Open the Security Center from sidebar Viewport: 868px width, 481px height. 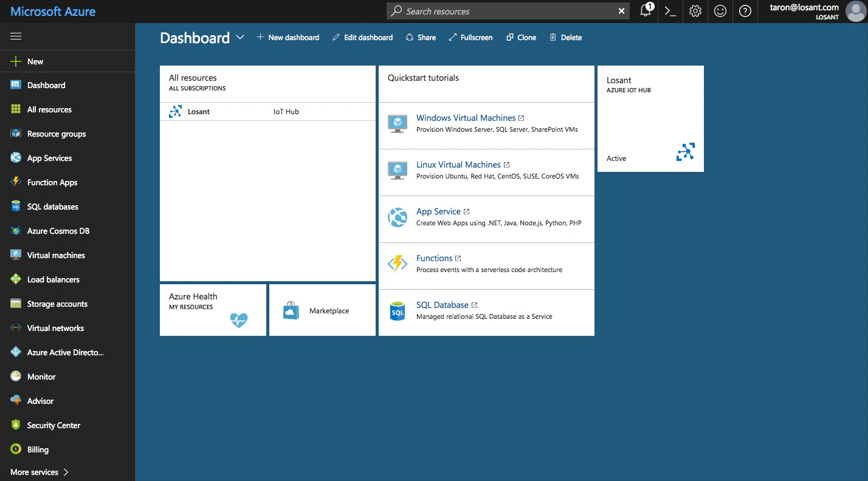53,425
